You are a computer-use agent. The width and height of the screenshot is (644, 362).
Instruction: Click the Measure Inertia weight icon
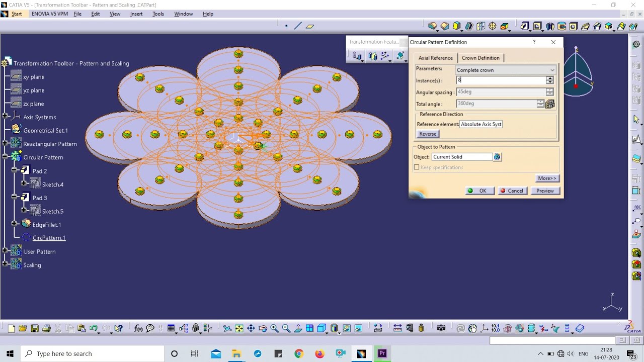click(x=421, y=328)
